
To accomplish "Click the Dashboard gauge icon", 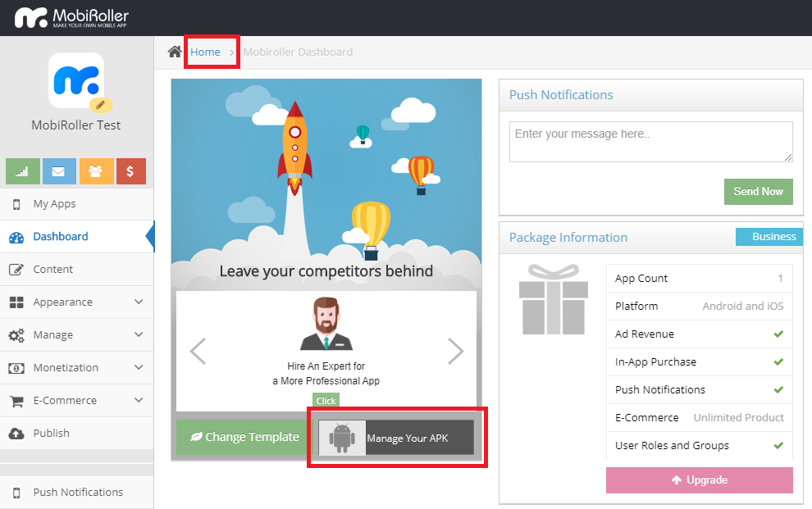I will pyautogui.click(x=16, y=238).
